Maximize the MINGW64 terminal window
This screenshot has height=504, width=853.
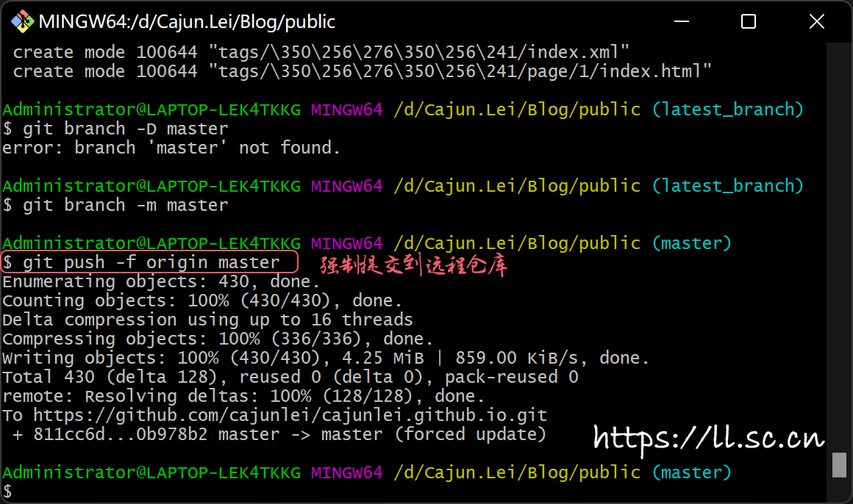(748, 21)
